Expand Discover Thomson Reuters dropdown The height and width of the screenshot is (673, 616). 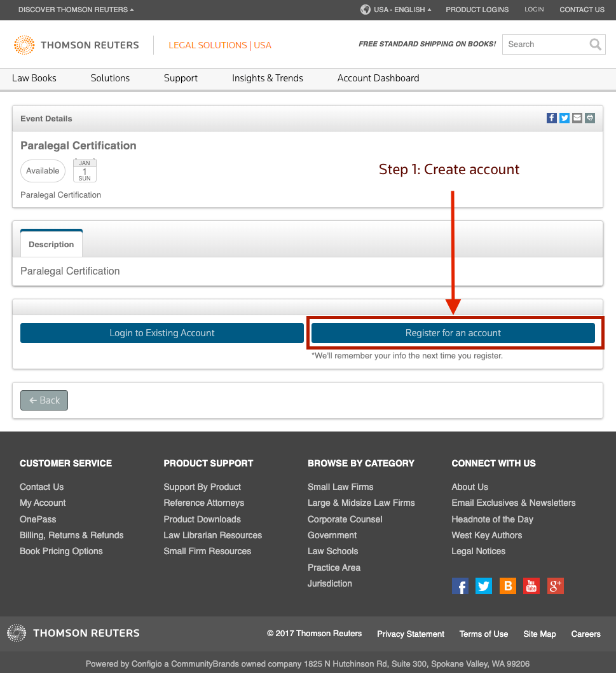(x=76, y=10)
